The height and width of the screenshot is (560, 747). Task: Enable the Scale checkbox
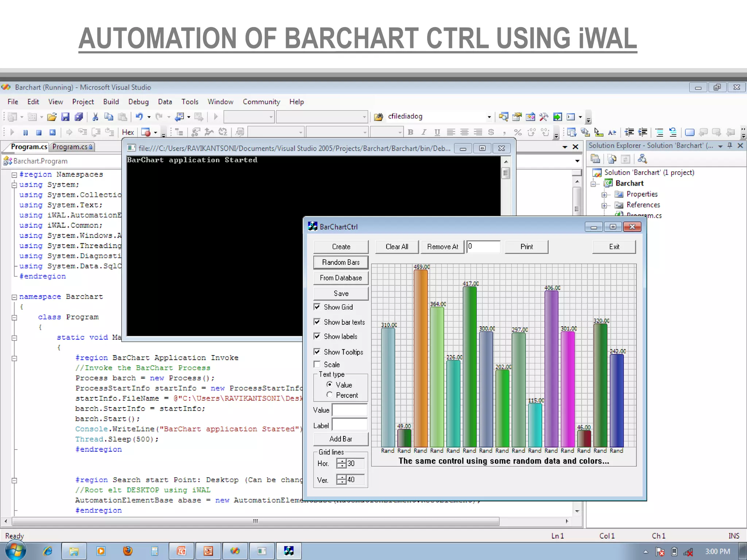coord(317,364)
